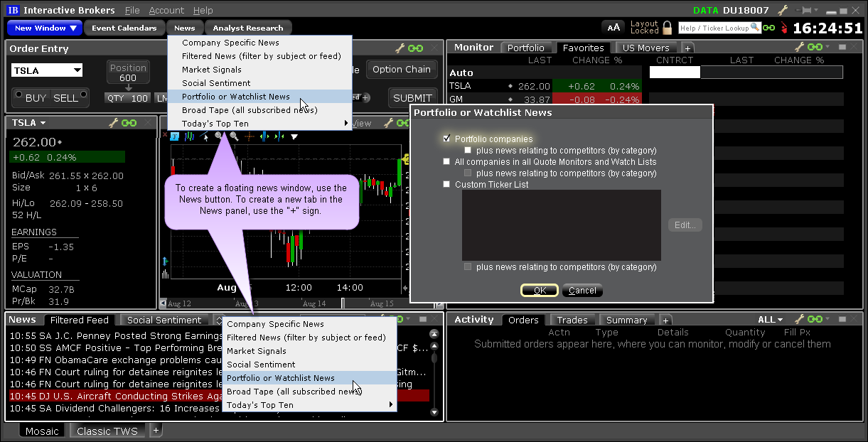Select Social Sentiment tab in News panel

[x=164, y=320]
